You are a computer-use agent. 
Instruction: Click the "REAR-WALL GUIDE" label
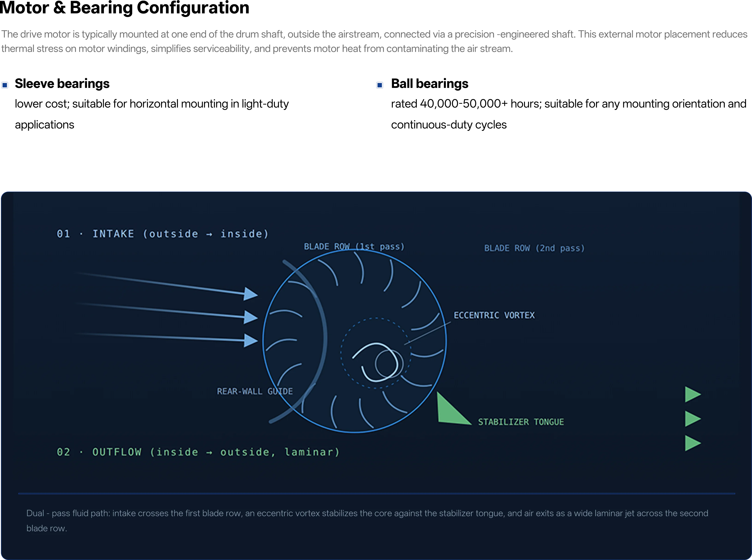pyautogui.click(x=255, y=391)
